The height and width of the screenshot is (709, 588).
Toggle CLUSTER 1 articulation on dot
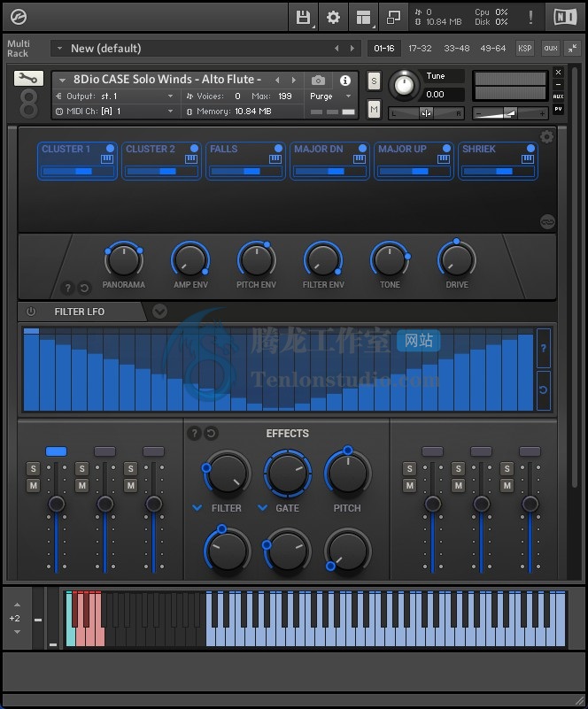pyautogui.click(x=110, y=149)
